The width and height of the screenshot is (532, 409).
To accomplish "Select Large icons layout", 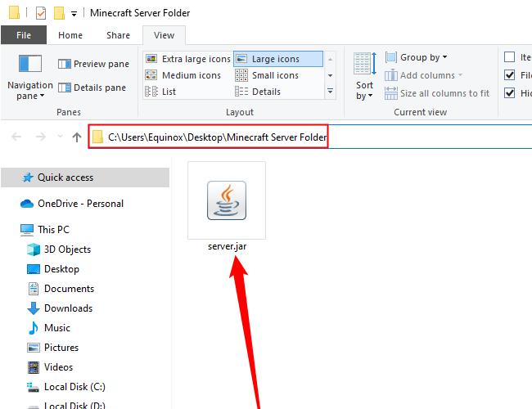I will [x=278, y=59].
